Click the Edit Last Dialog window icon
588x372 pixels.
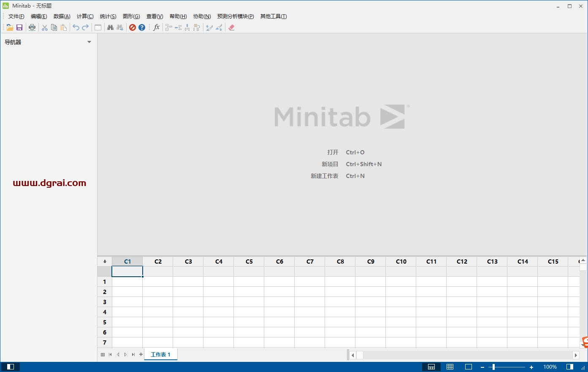point(98,27)
